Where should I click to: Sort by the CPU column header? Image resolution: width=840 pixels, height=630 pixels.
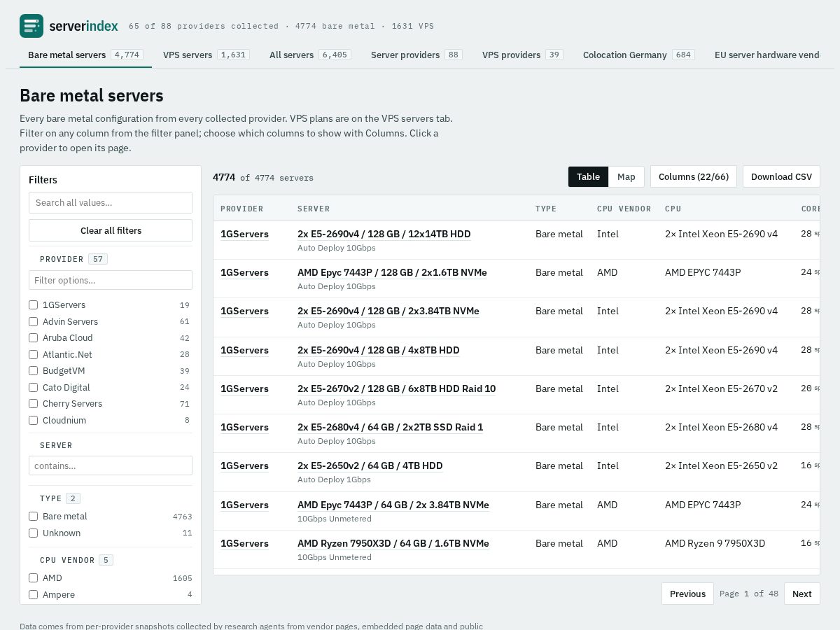[x=673, y=209]
